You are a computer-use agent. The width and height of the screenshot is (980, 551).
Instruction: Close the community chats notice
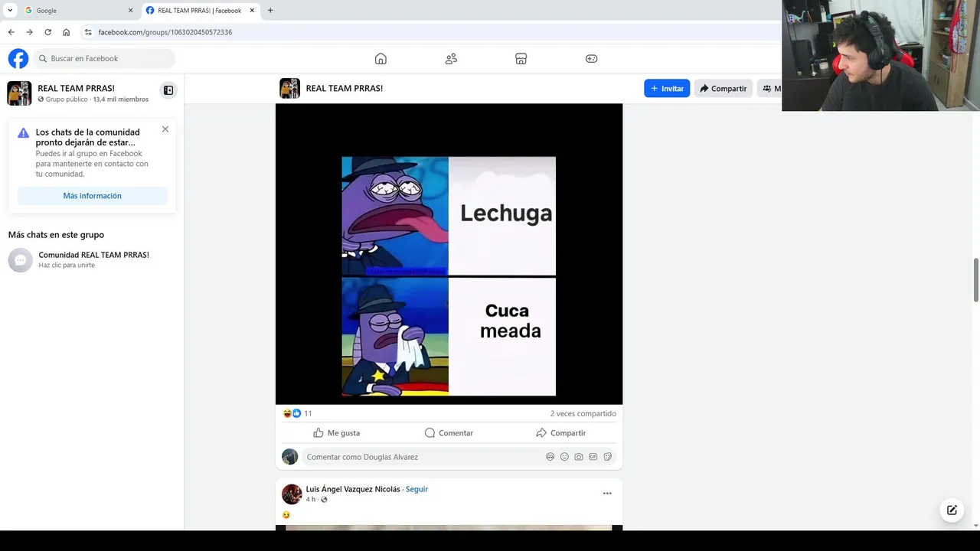click(165, 129)
